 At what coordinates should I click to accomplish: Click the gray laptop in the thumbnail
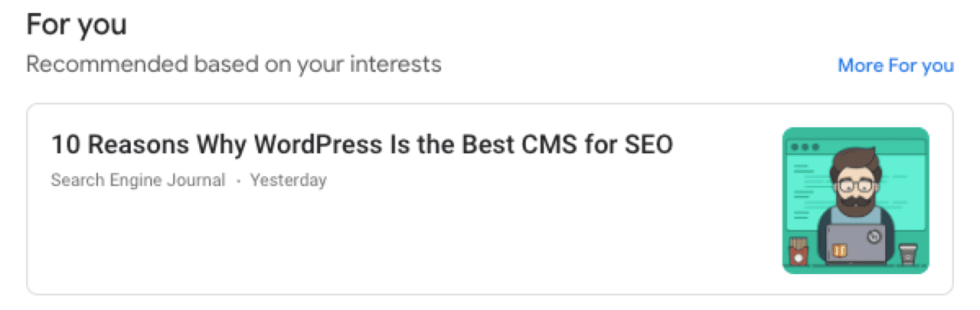coord(855,243)
